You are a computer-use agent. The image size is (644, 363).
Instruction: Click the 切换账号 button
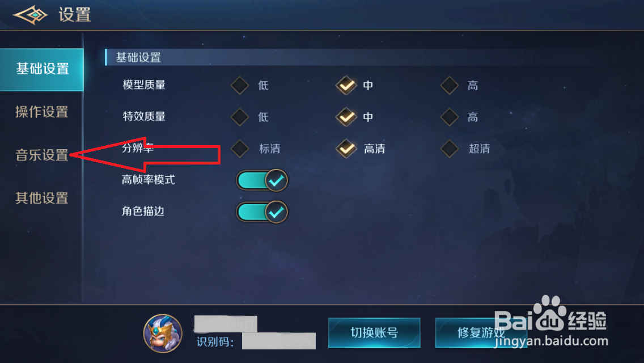(x=374, y=332)
